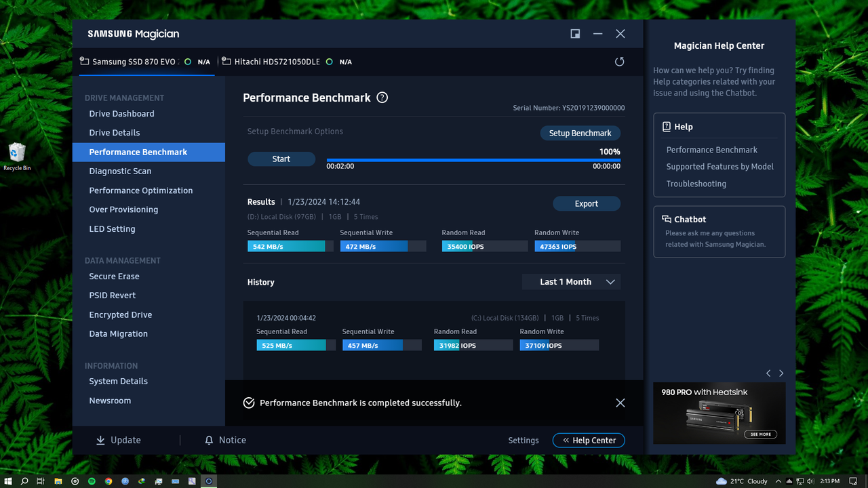Open Supported Features by Model help link
Image resolution: width=868 pixels, height=488 pixels.
(x=719, y=167)
